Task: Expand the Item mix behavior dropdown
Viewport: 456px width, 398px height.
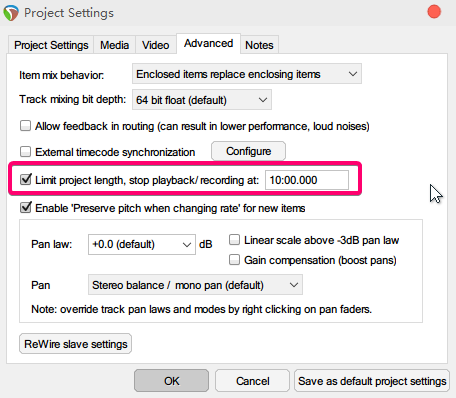Action: coord(247,74)
